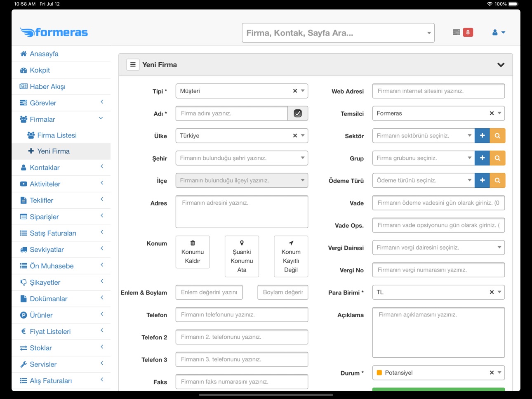Open Haber Akışı in the sidebar
The width and height of the screenshot is (532, 399).
point(61,87)
